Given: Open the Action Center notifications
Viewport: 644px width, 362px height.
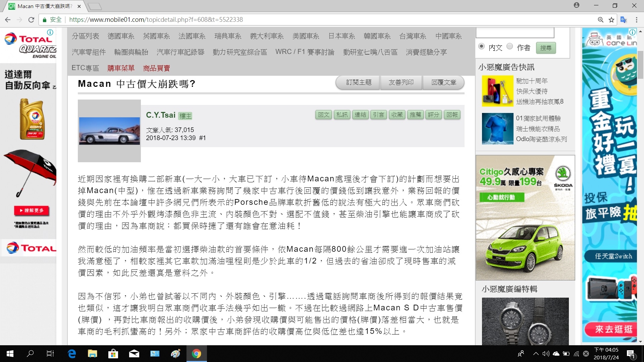Looking at the screenshot, I should pos(631,354).
